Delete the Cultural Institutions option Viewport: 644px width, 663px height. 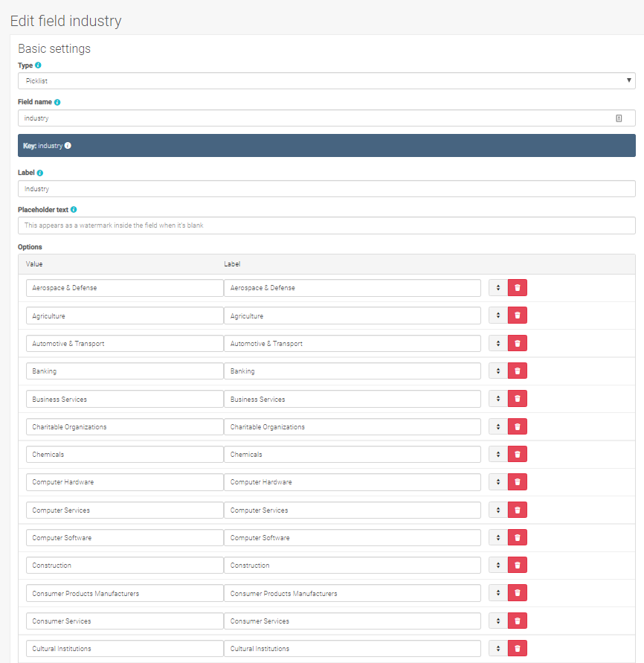point(518,649)
